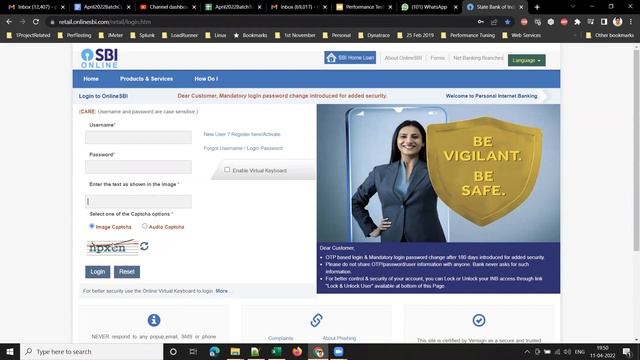Open the Splunk bookmarks folder
The width and height of the screenshot is (640, 360).
(x=142, y=35)
